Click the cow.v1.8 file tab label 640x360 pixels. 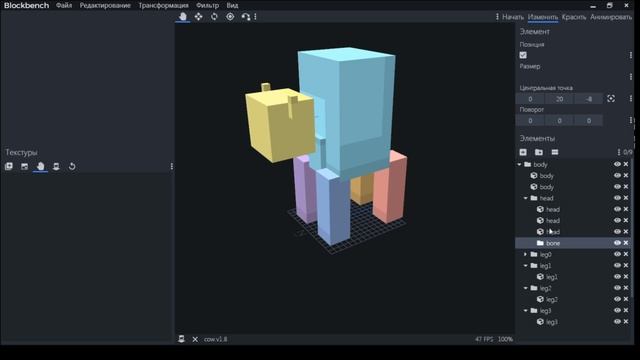click(216, 339)
